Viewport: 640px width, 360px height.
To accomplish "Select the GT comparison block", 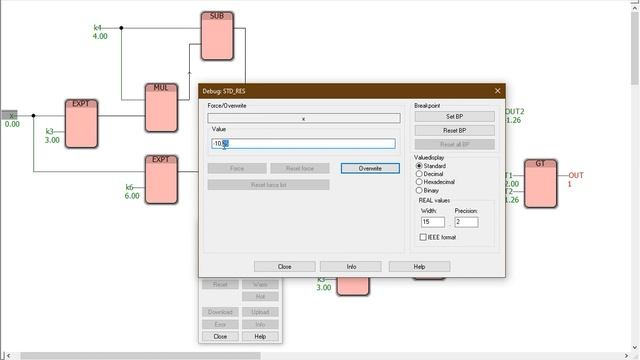I will click(x=540, y=183).
